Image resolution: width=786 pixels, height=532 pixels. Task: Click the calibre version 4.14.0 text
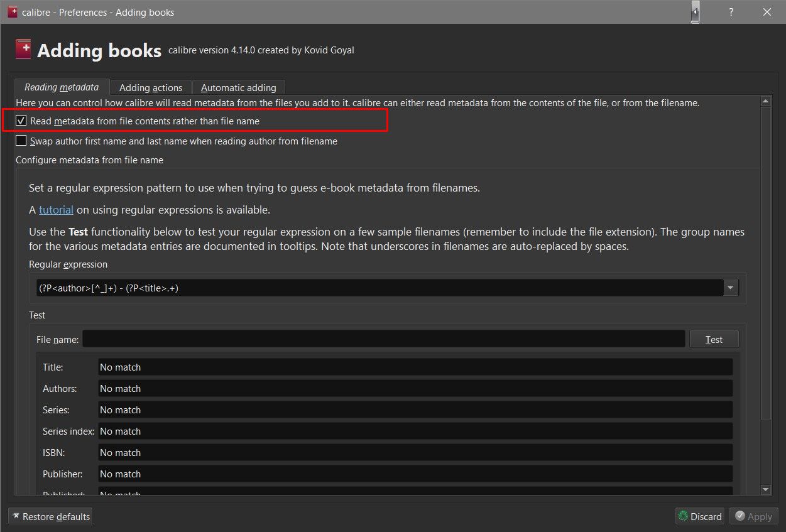click(x=261, y=50)
